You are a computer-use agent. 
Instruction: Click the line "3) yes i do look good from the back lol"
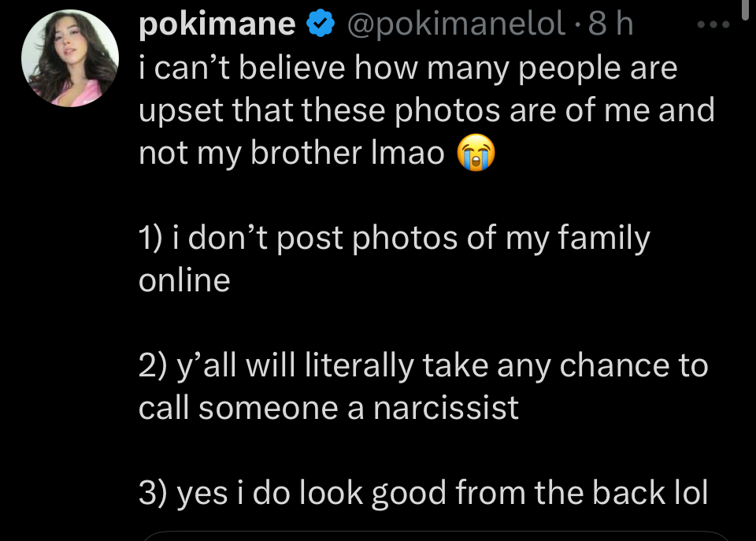[x=423, y=494]
